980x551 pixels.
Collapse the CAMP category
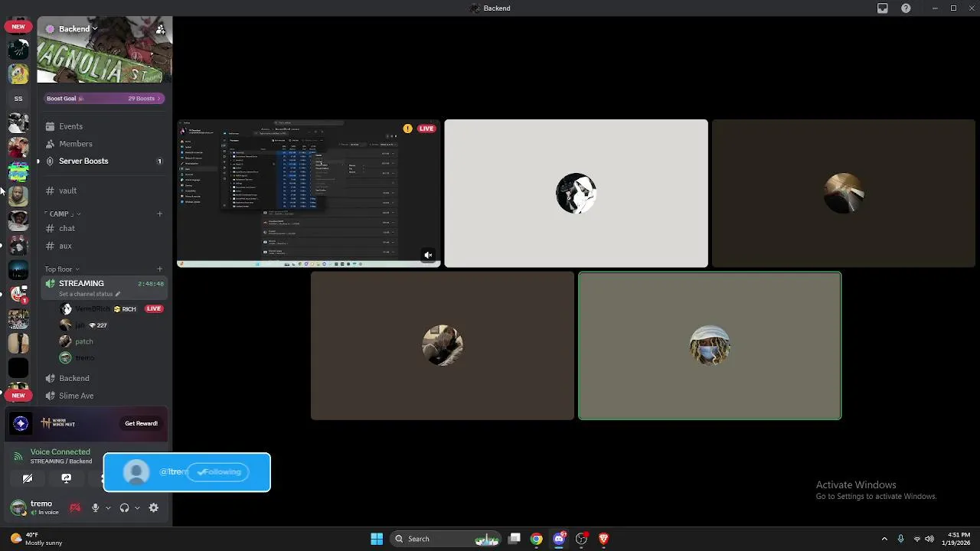63,214
